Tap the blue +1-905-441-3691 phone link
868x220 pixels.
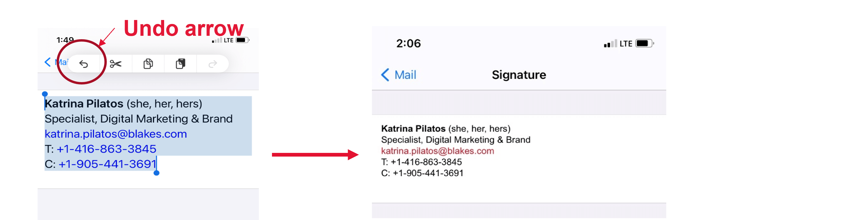pyautogui.click(x=108, y=164)
